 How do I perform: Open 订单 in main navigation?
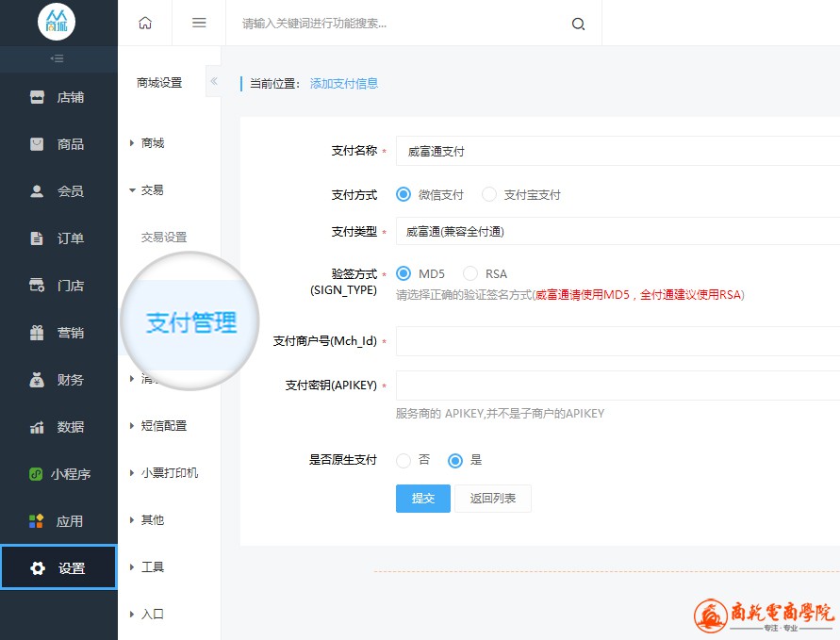point(59,238)
